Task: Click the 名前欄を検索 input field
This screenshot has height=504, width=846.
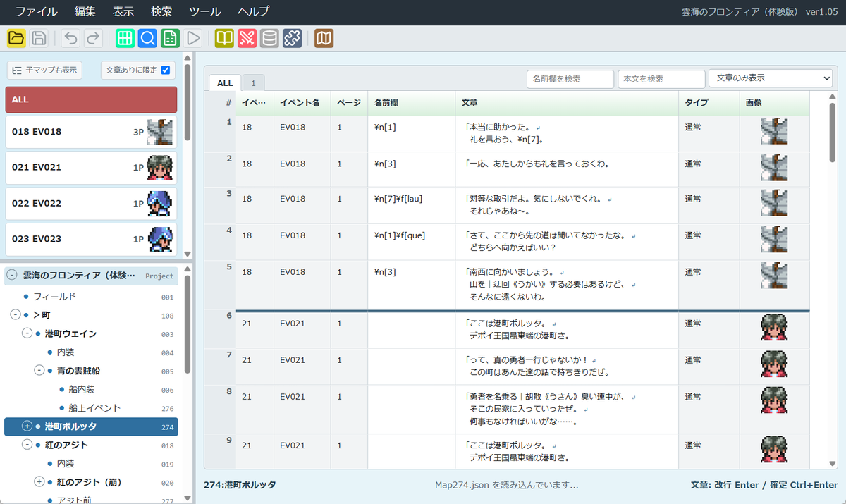Action: click(570, 79)
